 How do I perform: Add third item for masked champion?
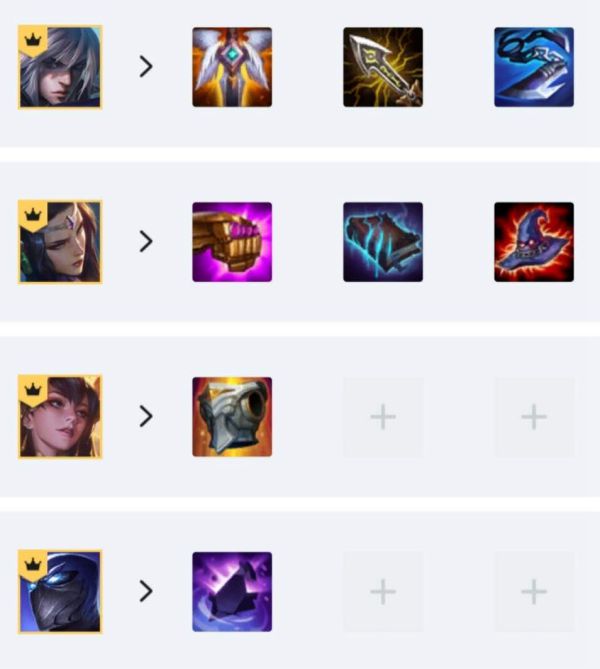534,592
